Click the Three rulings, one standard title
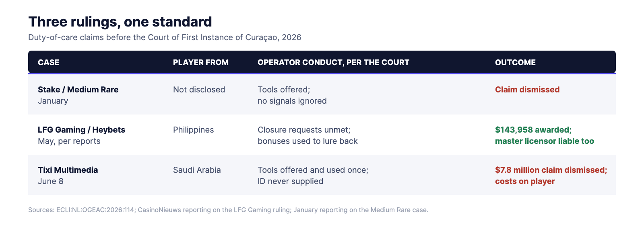 tap(120, 22)
